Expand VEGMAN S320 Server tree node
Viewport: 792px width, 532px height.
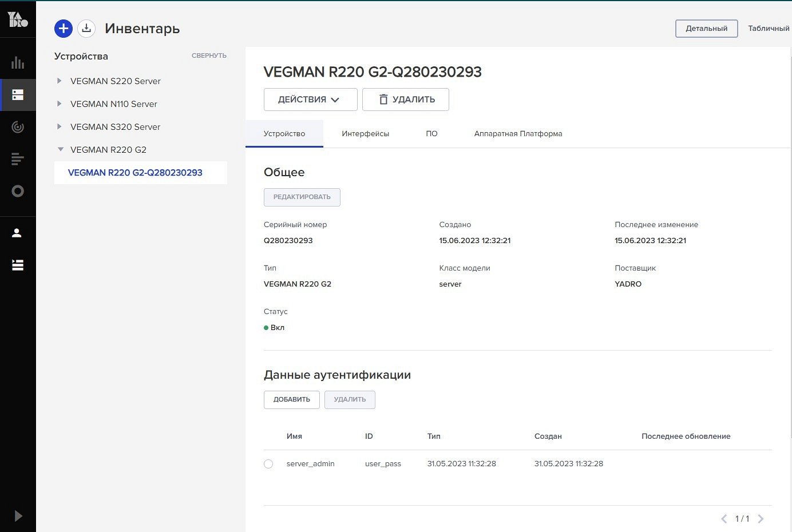click(x=59, y=126)
